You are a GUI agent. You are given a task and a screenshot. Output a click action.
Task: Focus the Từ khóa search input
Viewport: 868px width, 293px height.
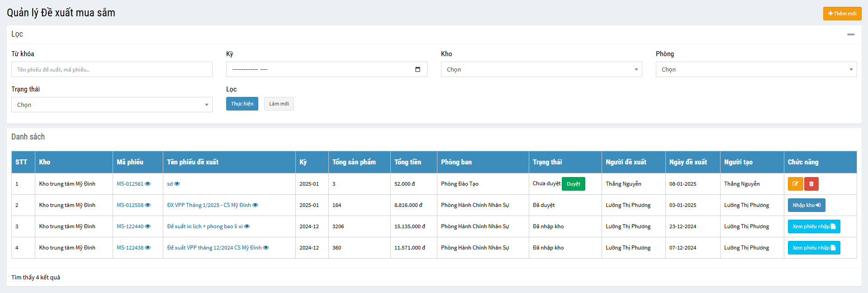pos(112,69)
